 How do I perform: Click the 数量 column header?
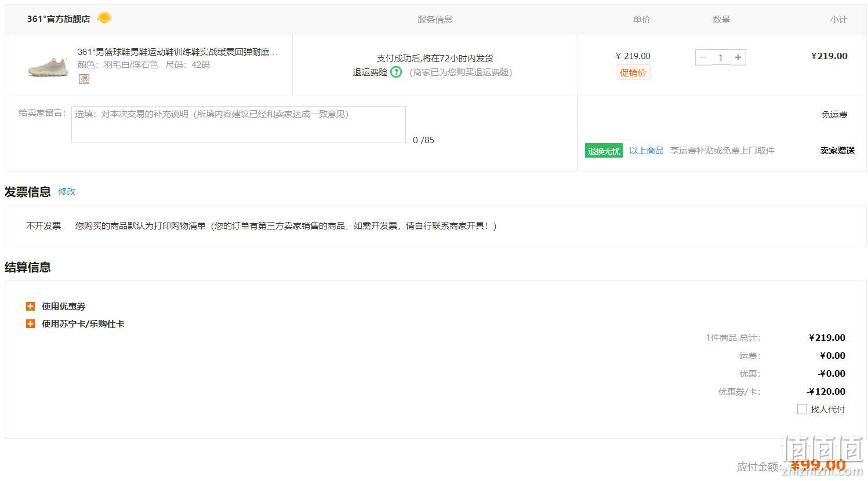point(721,19)
